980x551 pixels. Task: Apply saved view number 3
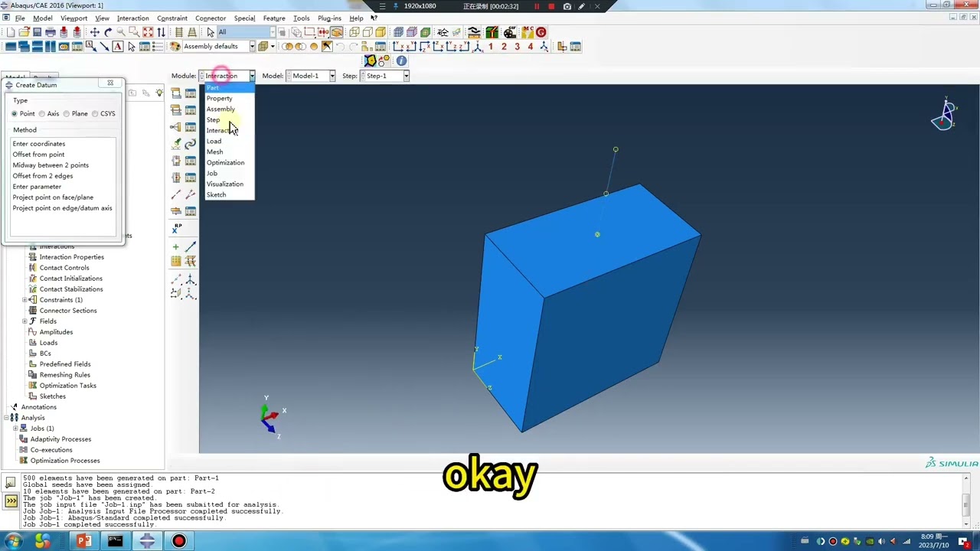click(517, 47)
